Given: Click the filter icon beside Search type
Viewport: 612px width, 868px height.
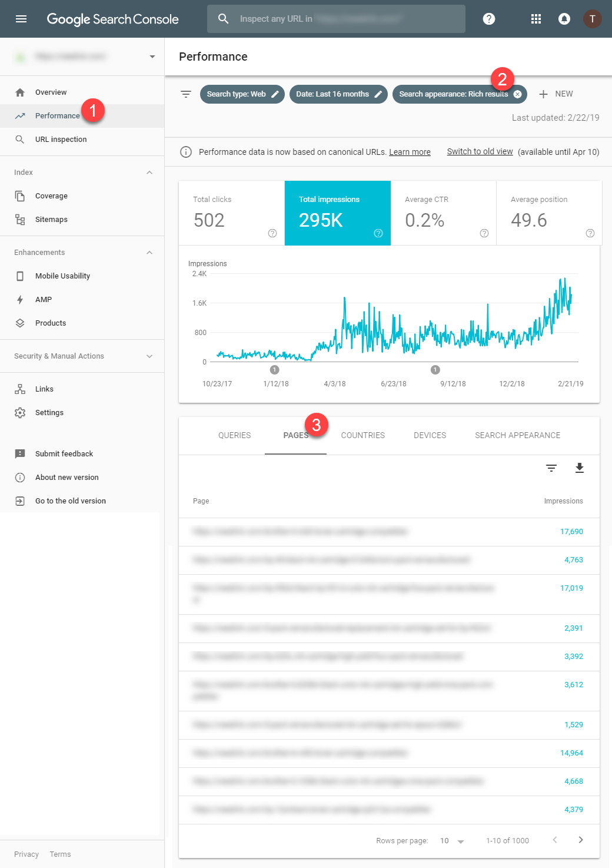Looking at the screenshot, I should click(x=186, y=94).
